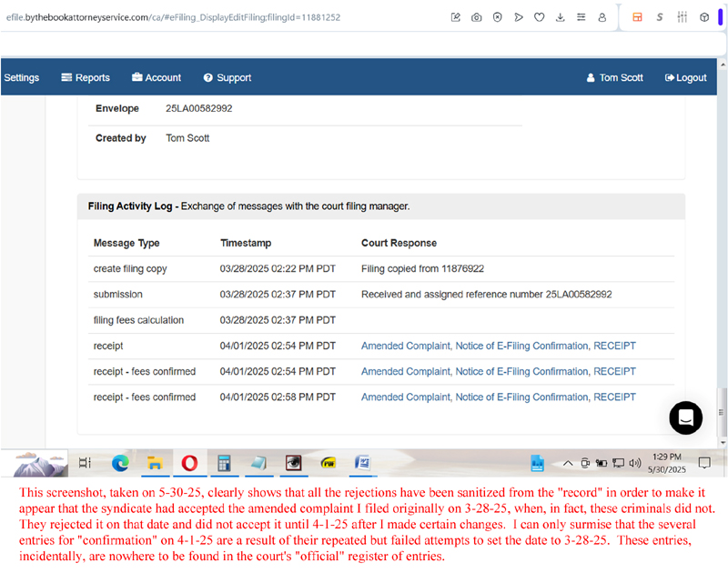Click the heart bookmark icon in address bar
The height and width of the screenshot is (573, 728).
point(540,17)
